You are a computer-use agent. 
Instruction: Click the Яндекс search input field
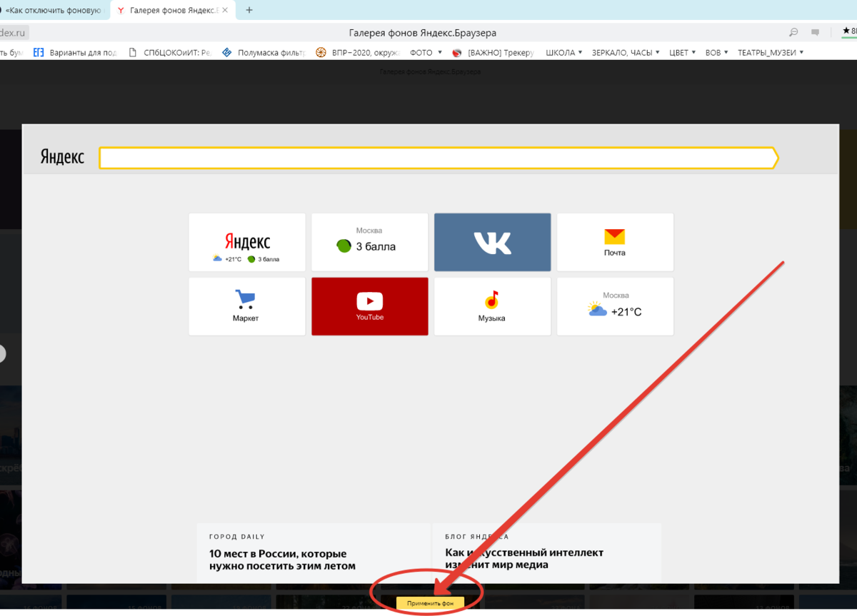pos(436,158)
